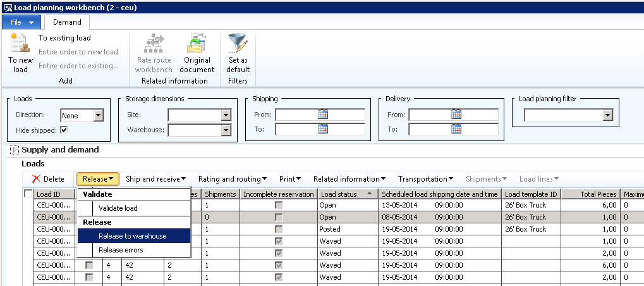644x286 pixels.
Task: Open the Original document icon
Action: (x=197, y=46)
